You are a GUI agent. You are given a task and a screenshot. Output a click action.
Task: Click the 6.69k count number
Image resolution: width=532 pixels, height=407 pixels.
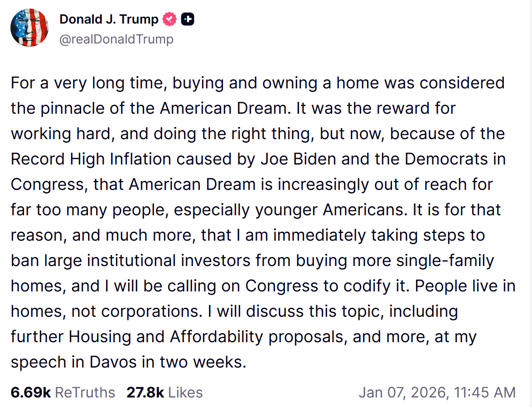point(30,392)
